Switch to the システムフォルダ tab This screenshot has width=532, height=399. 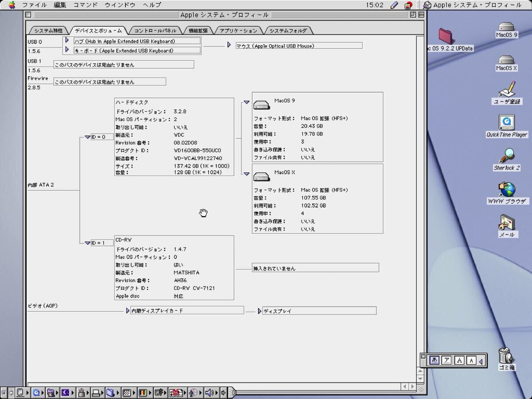288,31
